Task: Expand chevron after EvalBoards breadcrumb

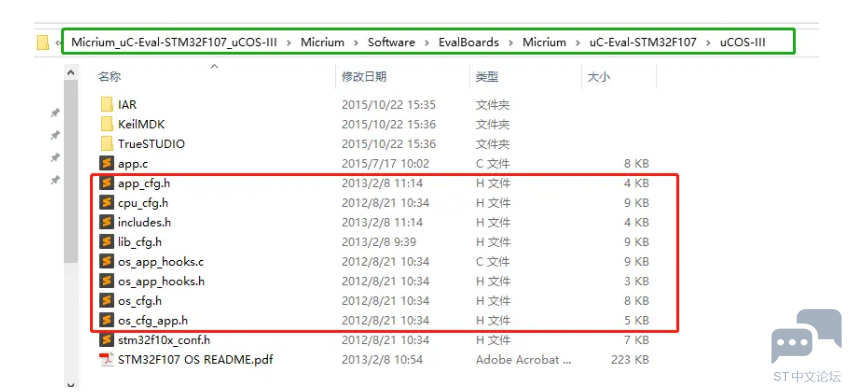Action: tap(511, 42)
